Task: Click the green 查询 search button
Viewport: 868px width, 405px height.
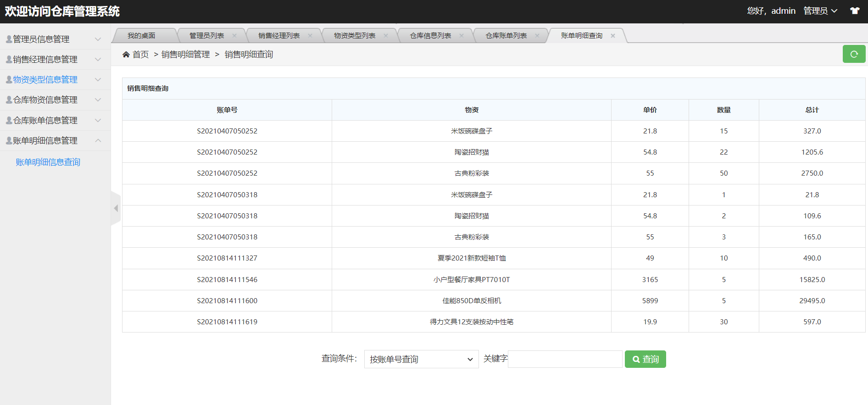Action: 645,359
